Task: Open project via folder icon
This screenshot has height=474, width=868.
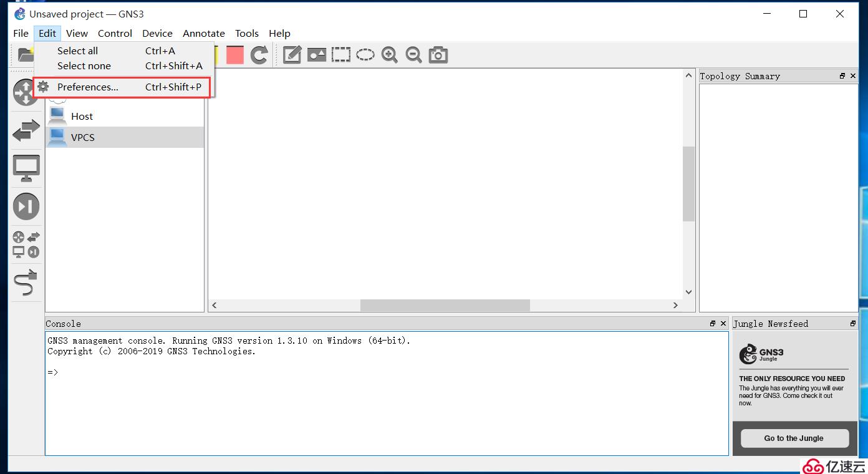Action: (x=26, y=55)
